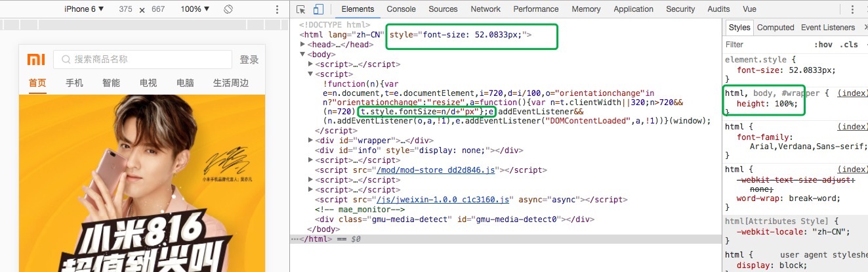Viewport: 868px width, 272px height.
Task: Click the Xiaomi MI logo
Action: tap(36, 60)
